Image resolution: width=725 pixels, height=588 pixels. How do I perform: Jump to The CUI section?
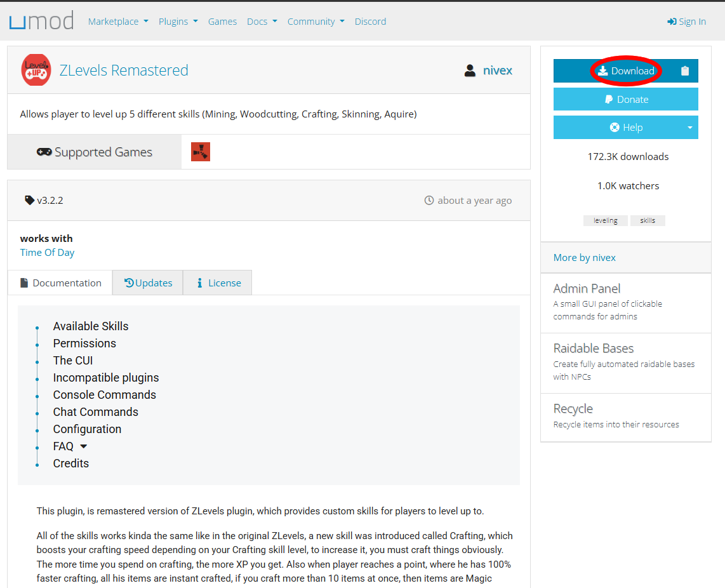coord(73,361)
